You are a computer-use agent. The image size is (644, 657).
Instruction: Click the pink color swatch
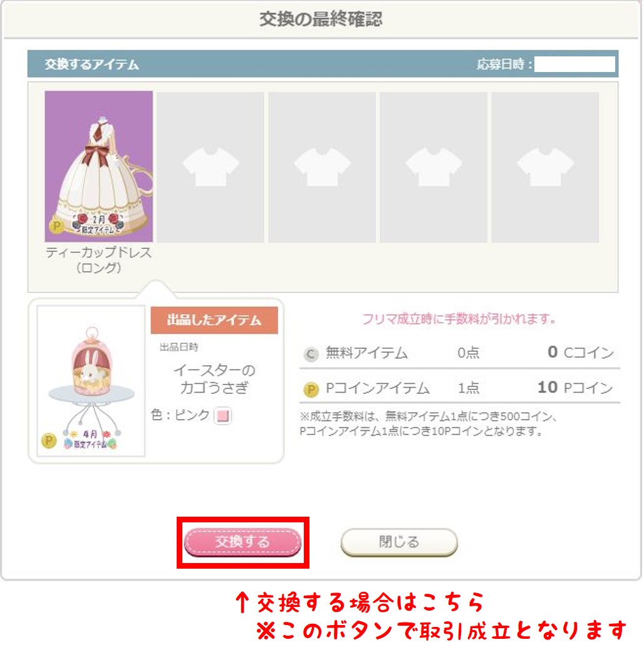223,416
